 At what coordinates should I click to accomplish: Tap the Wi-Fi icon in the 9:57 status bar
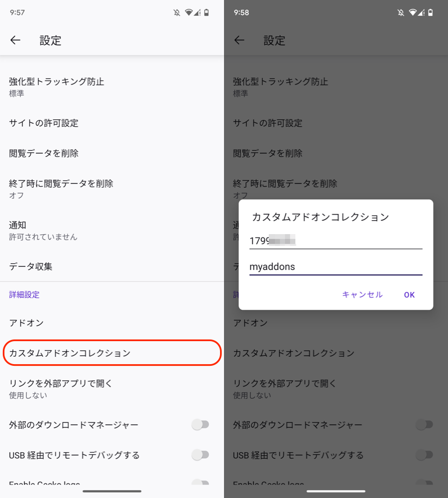[x=189, y=12]
